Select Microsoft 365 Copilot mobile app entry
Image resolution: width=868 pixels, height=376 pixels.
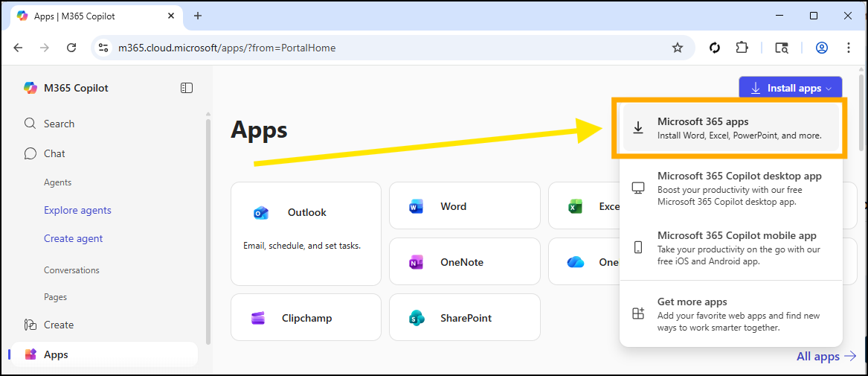[730, 247]
